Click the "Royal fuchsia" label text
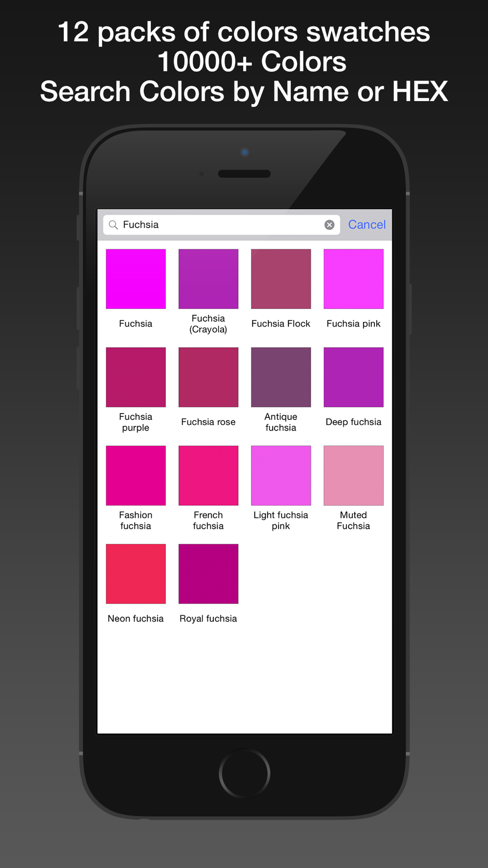488x868 pixels. coord(208,619)
